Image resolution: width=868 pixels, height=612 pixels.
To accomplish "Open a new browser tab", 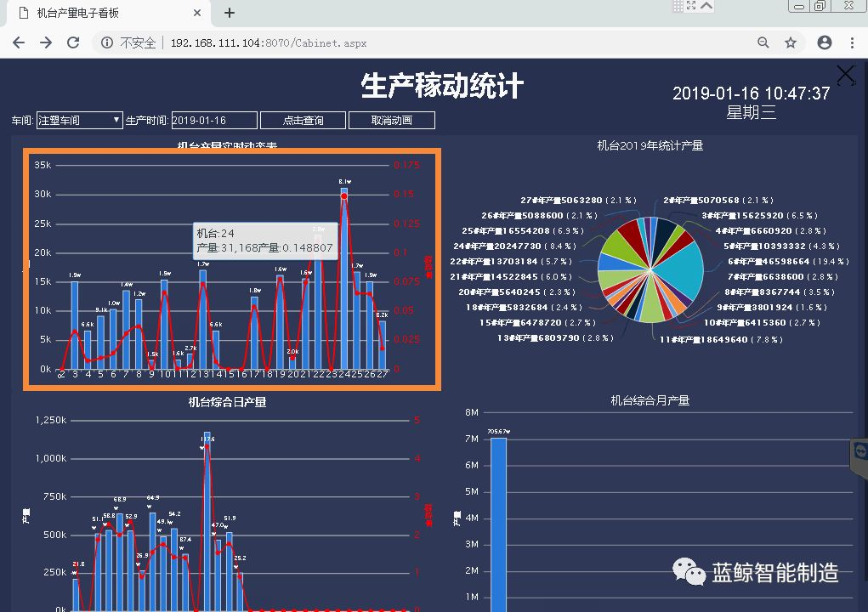I will point(230,13).
